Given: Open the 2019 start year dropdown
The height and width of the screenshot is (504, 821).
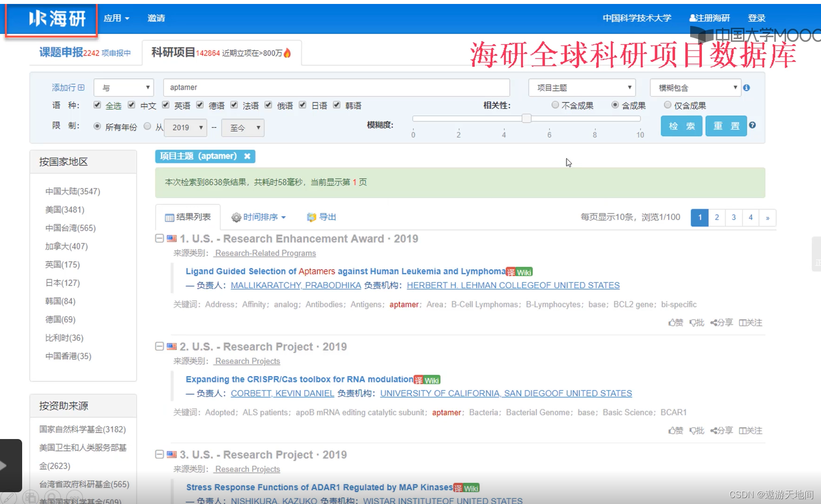Looking at the screenshot, I should 186,127.
